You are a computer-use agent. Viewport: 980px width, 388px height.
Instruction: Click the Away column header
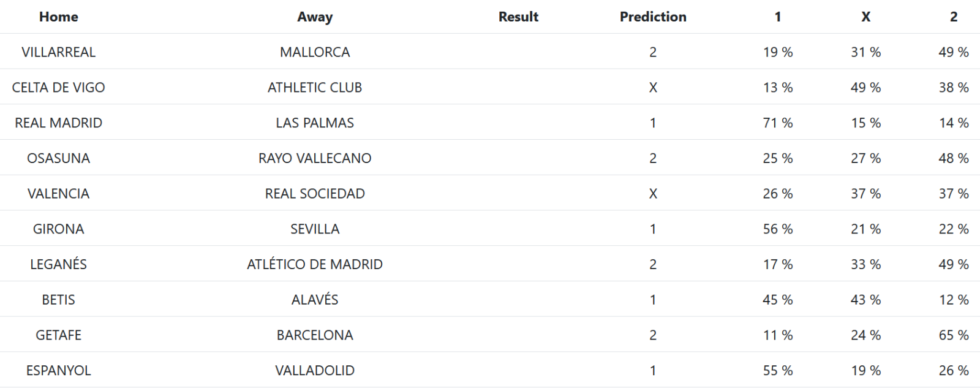click(x=315, y=17)
